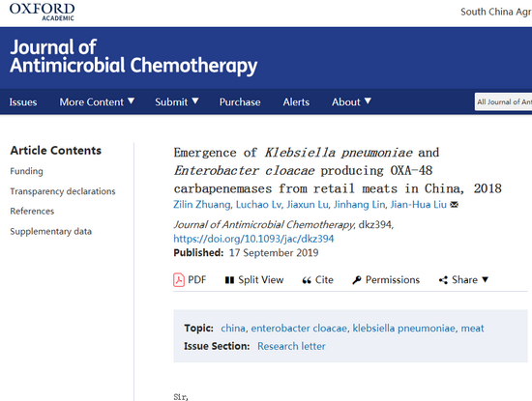Open the Alerts menu item

pyautogui.click(x=296, y=102)
